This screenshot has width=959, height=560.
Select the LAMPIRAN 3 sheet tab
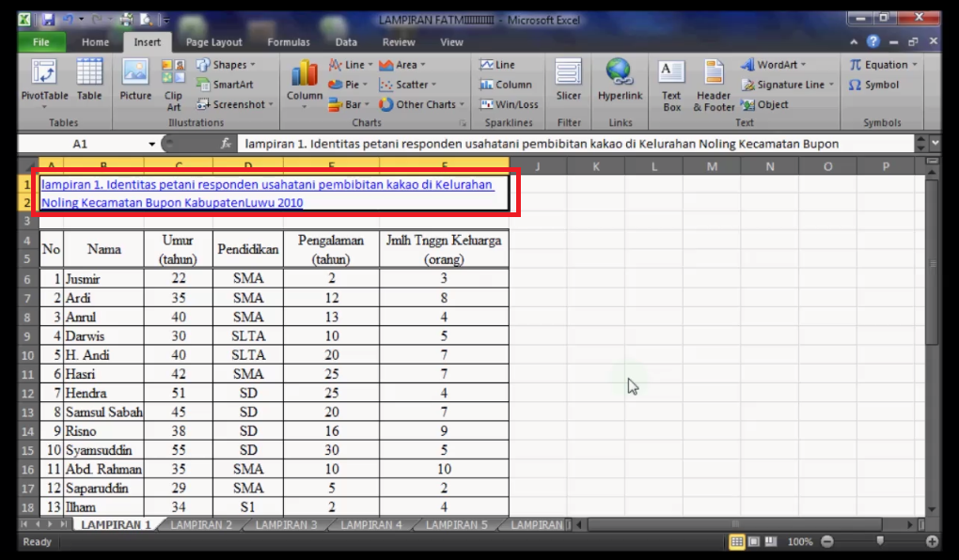tap(286, 524)
